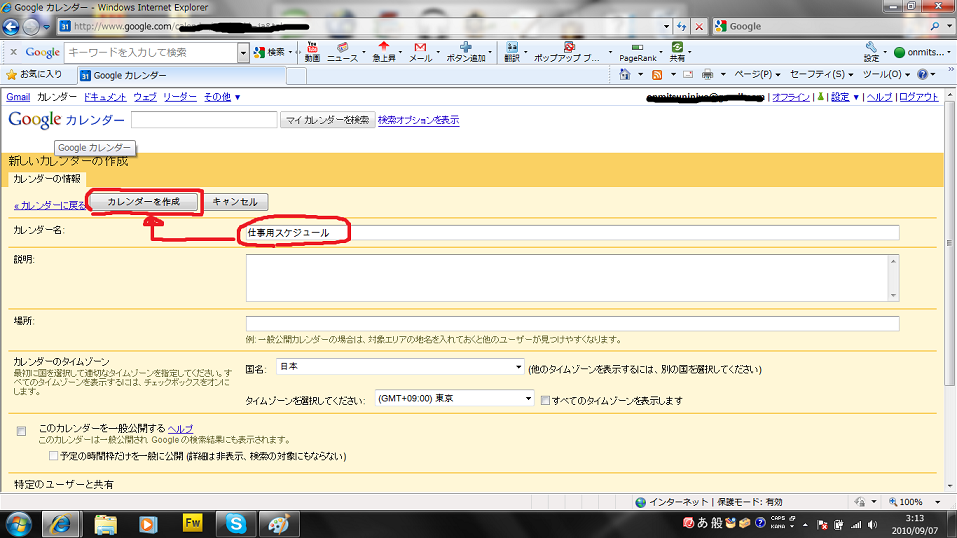Screen dimensions: 957x538
Task: Click the マイ カレンダーを検索 button
Action: (x=328, y=120)
